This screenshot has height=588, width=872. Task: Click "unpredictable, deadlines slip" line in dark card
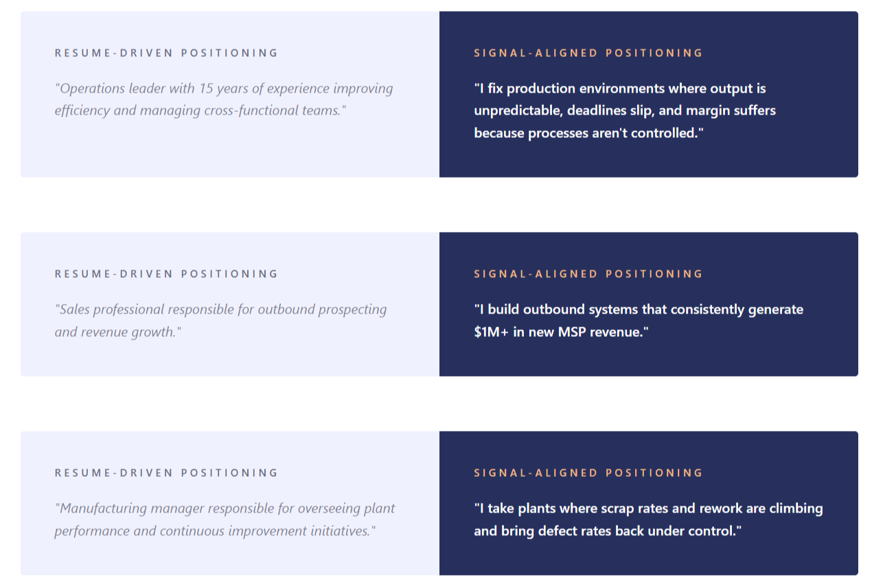(x=624, y=110)
